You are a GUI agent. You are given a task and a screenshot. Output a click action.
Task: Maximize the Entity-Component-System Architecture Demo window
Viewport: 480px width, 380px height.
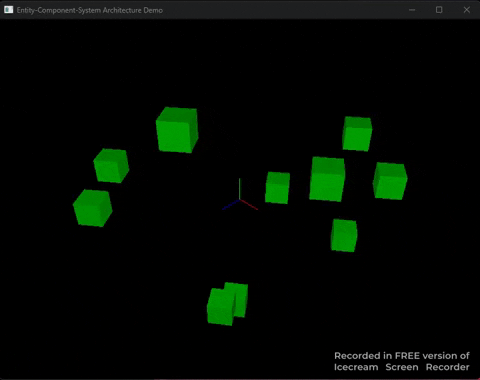439,10
